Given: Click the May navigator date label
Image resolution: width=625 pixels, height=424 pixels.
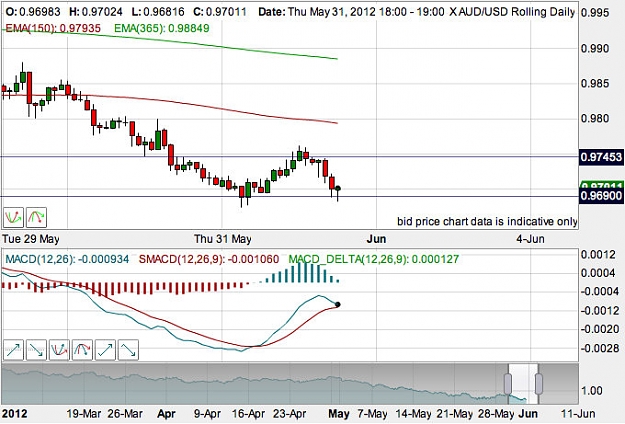Looking at the screenshot, I should [x=339, y=414].
